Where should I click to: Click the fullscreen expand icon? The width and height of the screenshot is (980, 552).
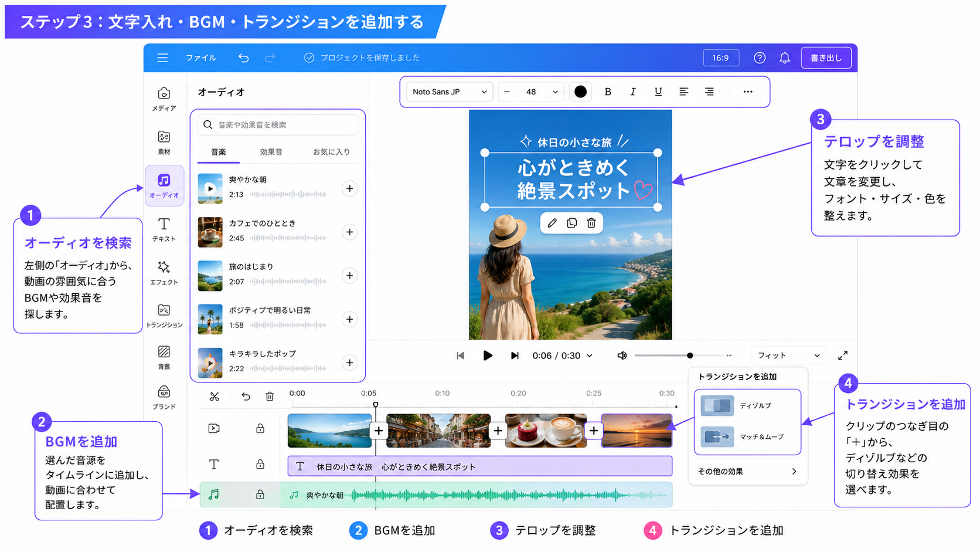[843, 355]
